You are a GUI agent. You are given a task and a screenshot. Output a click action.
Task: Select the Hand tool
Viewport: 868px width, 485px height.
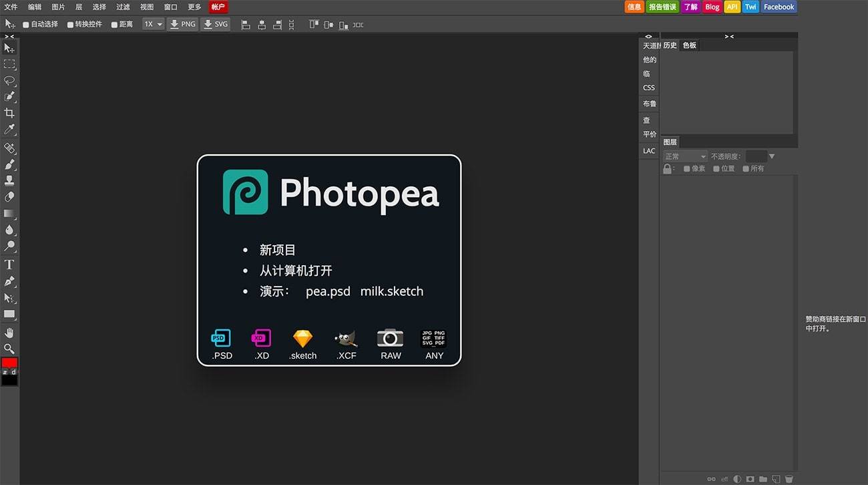pos(9,333)
